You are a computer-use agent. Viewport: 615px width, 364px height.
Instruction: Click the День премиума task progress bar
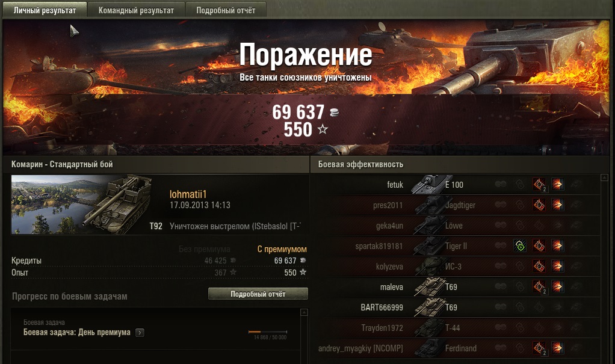point(268,332)
